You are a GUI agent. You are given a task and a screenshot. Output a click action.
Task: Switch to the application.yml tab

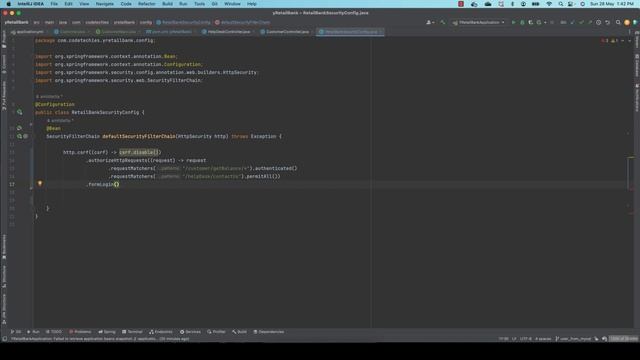click(27, 31)
